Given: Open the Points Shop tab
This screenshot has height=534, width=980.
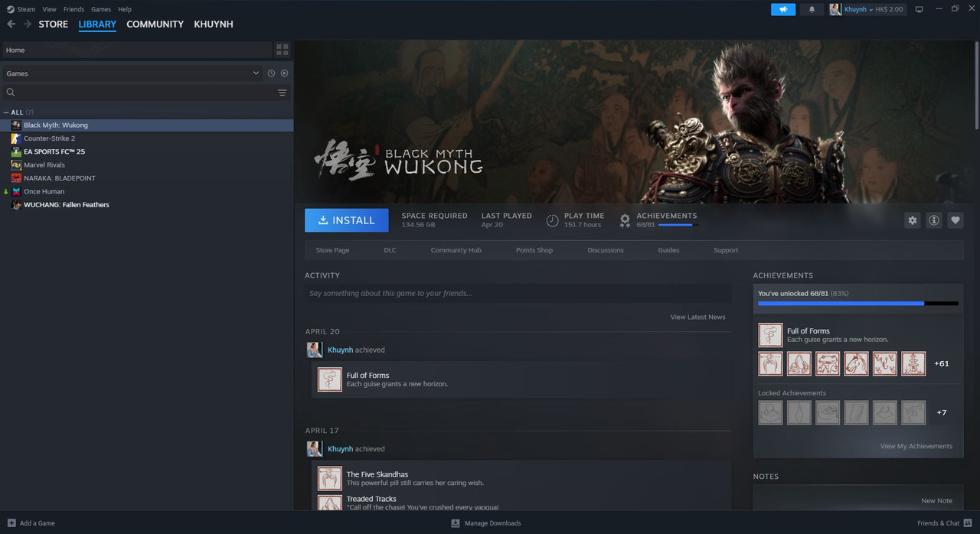Looking at the screenshot, I should point(534,250).
